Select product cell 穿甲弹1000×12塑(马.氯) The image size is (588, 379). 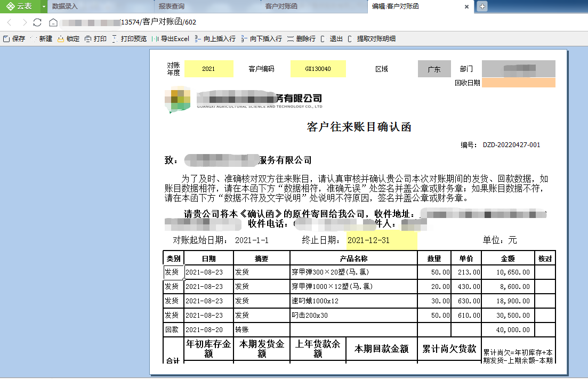[353, 286]
